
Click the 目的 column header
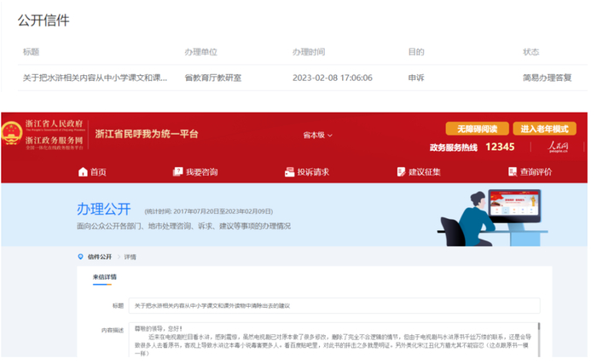coord(416,52)
